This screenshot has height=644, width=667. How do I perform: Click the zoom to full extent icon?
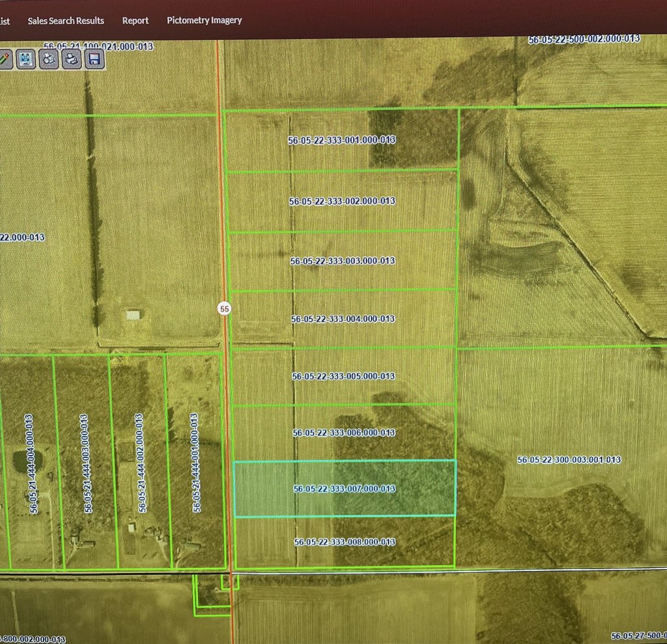pos(26,59)
